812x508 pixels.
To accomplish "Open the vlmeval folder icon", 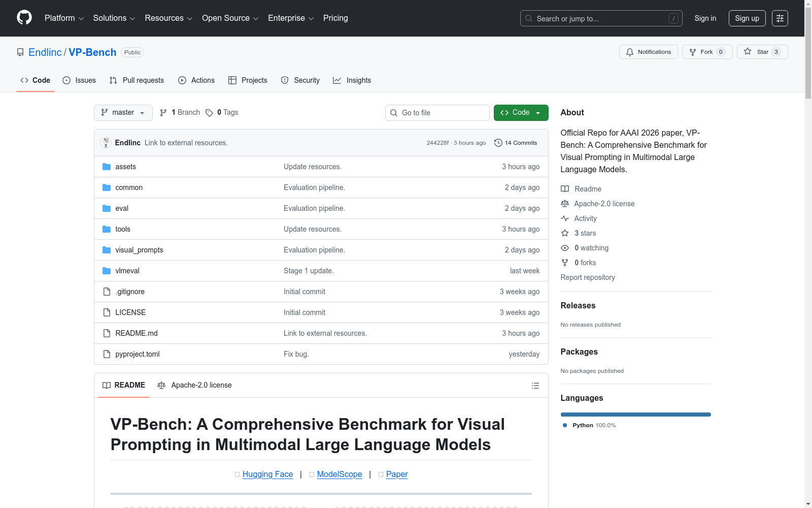I will (x=107, y=271).
